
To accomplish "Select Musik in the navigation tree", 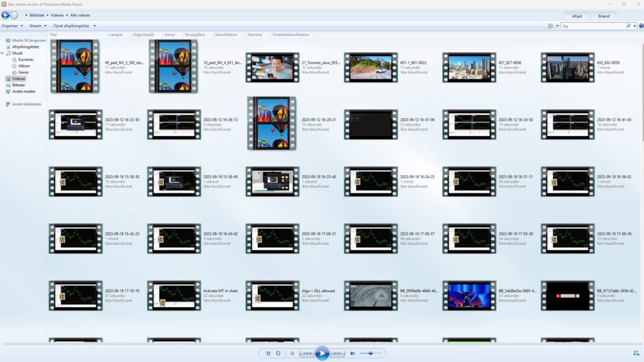I will pyautogui.click(x=14, y=53).
